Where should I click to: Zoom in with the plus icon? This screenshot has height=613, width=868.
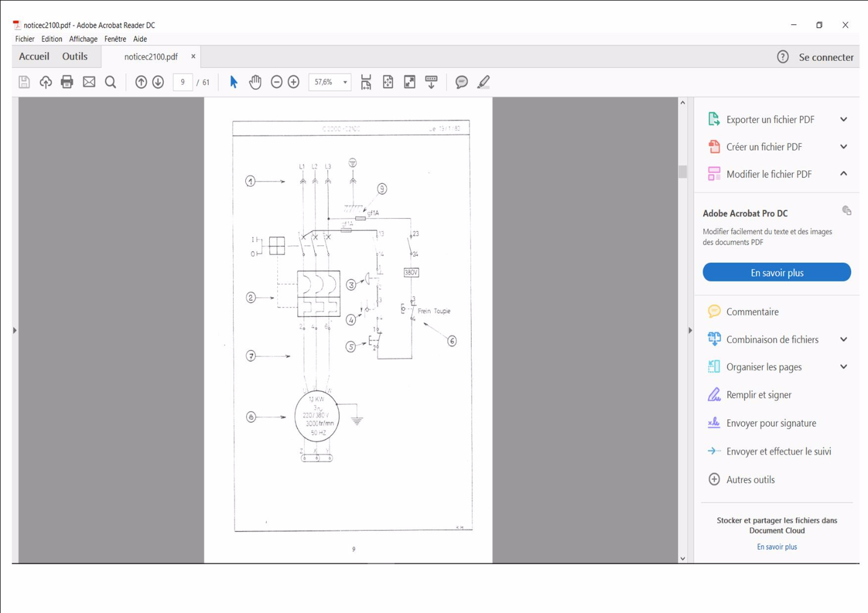click(294, 82)
